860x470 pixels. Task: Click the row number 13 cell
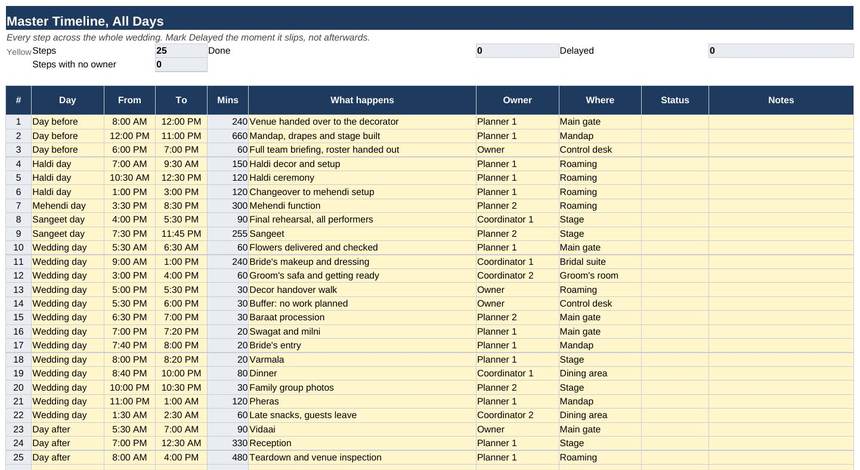tap(19, 290)
